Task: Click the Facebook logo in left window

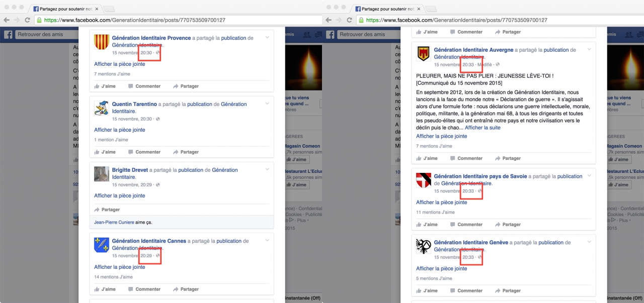Action: [x=9, y=34]
